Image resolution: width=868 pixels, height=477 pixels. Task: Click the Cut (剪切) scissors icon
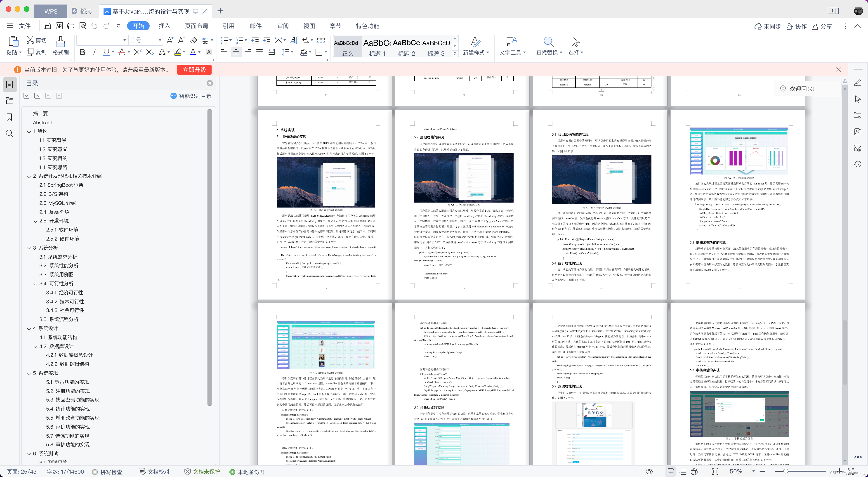click(30, 40)
